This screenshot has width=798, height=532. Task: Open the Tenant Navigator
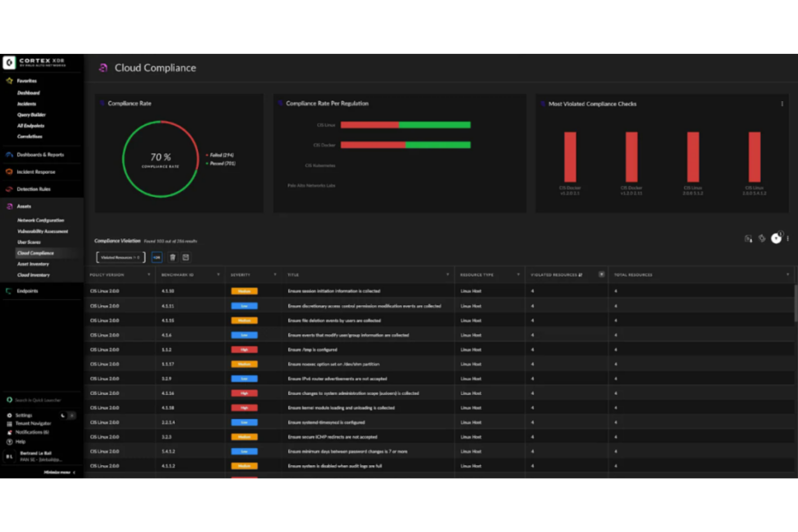[x=33, y=423]
